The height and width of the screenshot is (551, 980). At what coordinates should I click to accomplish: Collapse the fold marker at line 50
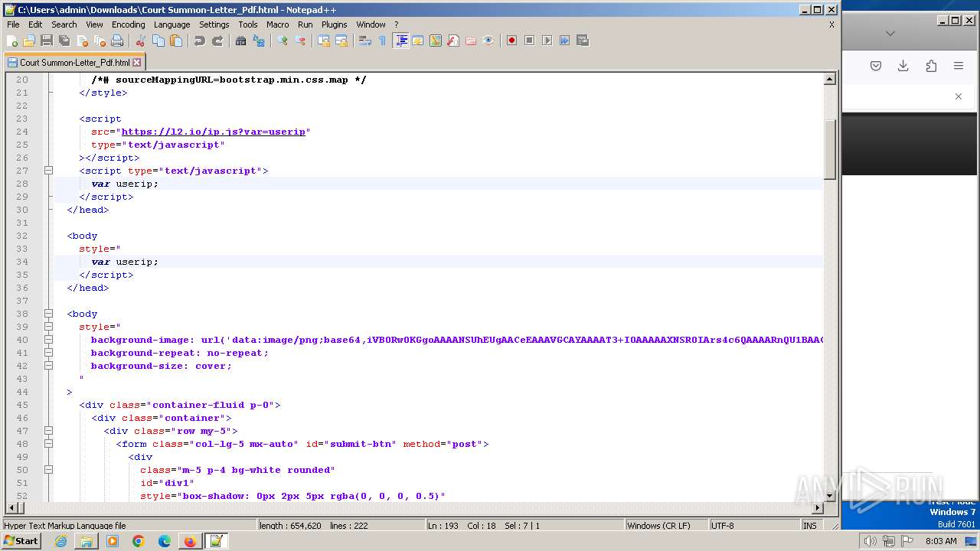click(x=48, y=470)
